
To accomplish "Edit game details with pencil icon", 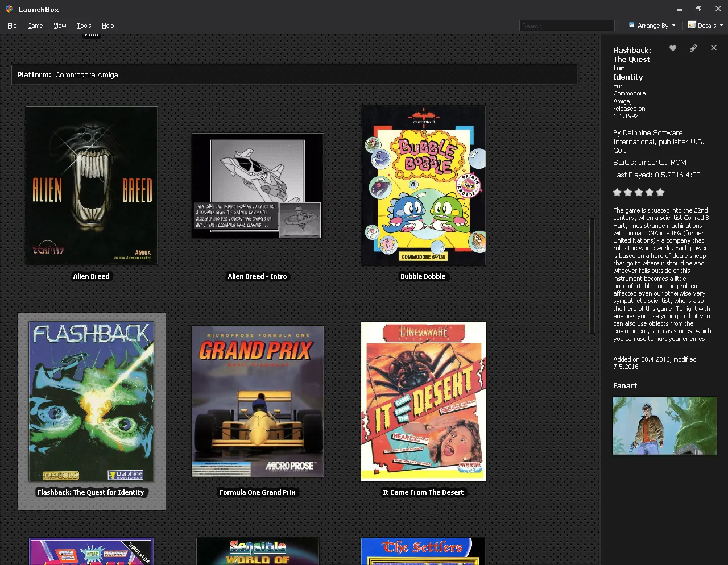I will (693, 48).
